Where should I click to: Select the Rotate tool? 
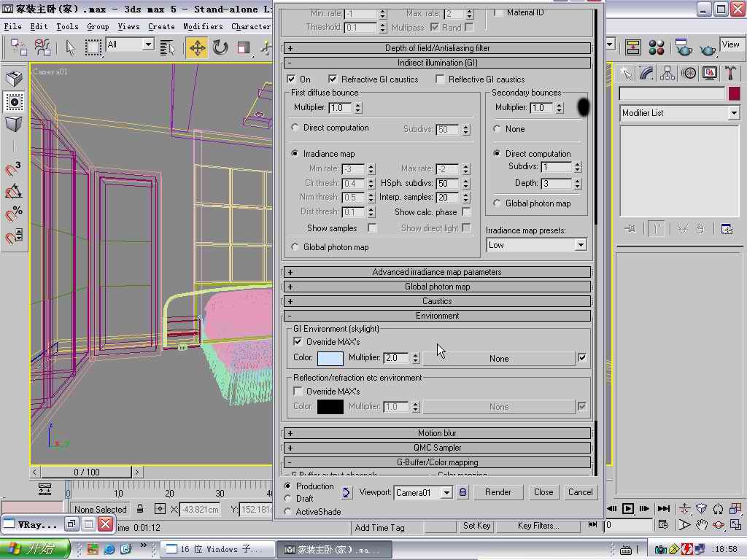pyautogui.click(x=220, y=48)
